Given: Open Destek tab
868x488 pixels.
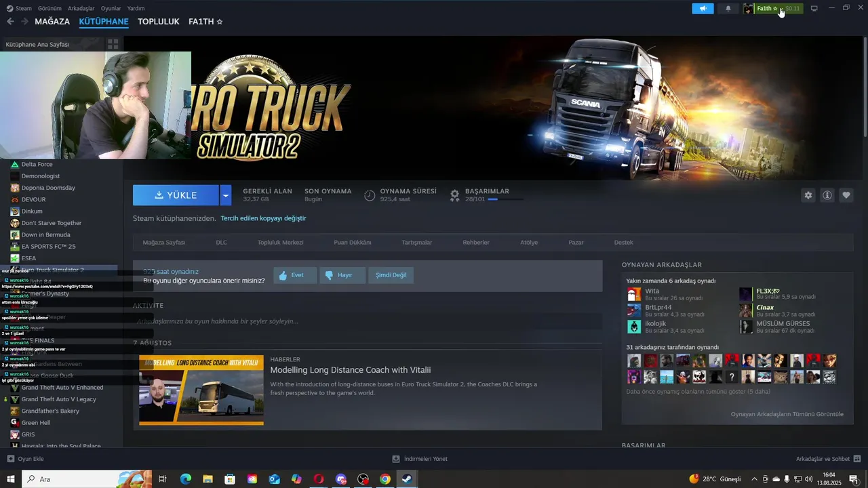Looking at the screenshot, I should pyautogui.click(x=623, y=243).
